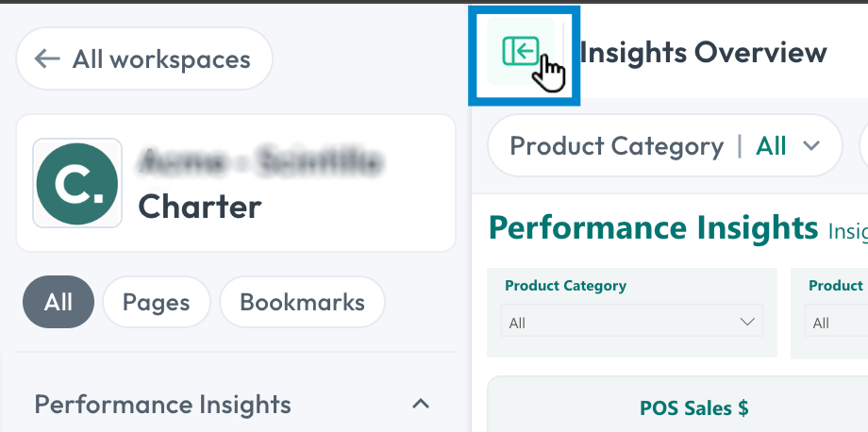
Task: Collapse the Performance Insights sidebar section chevron
Action: (x=421, y=405)
